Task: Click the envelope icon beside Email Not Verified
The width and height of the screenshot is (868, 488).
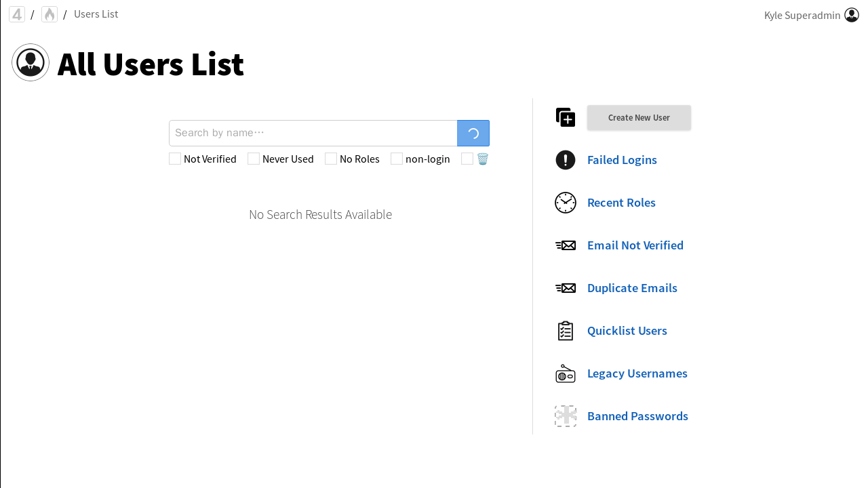Action: 566,245
